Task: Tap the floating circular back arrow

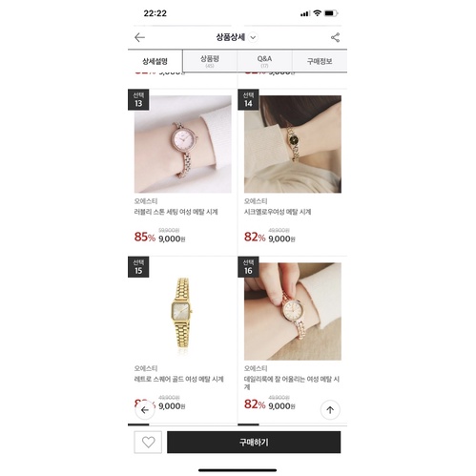Action: click(x=145, y=410)
